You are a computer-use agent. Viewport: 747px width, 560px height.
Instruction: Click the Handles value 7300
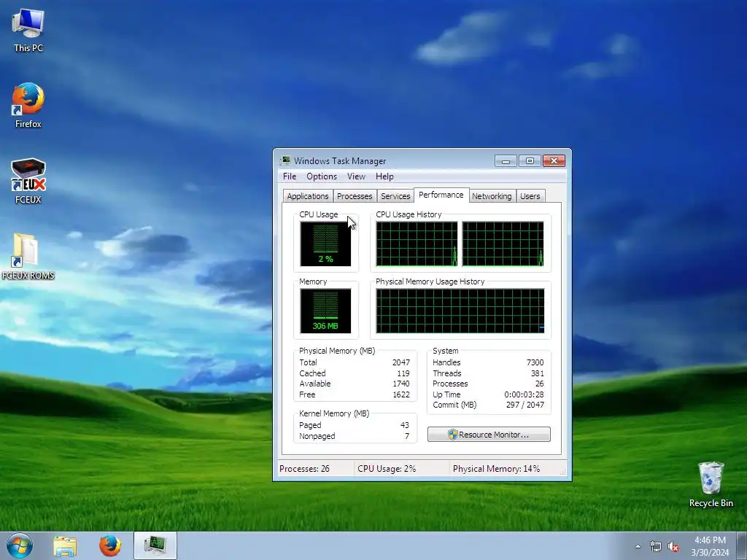[535, 362]
